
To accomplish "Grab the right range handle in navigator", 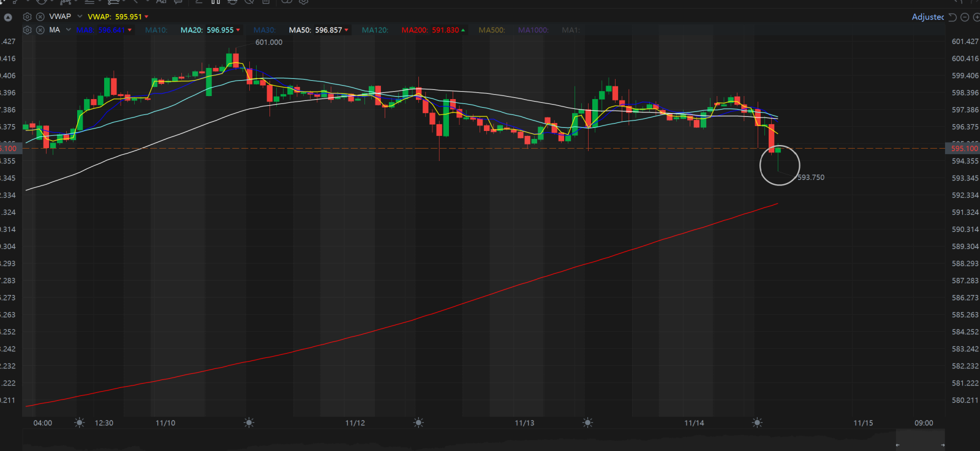I will click(x=943, y=445).
